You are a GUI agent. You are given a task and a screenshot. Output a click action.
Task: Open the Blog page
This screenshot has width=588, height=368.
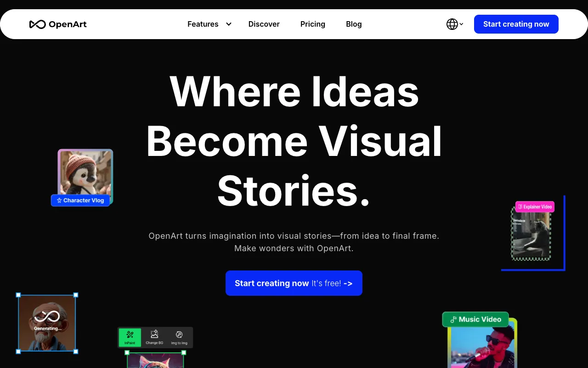[354, 24]
